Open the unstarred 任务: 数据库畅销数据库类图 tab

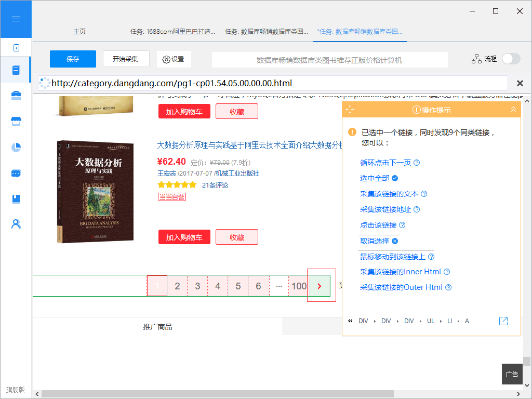(267, 32)
